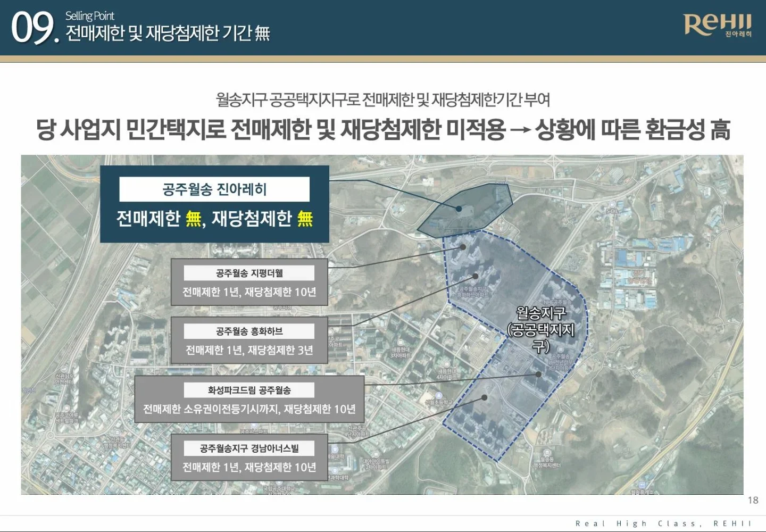Click the '공주월송 흥화하브' label
The image size is (766, 532).
tap(249, 331)
